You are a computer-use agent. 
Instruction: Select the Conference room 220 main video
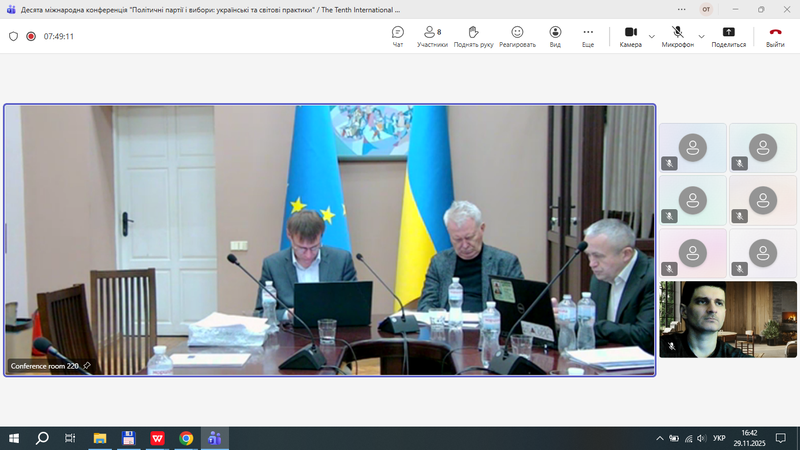330,240
